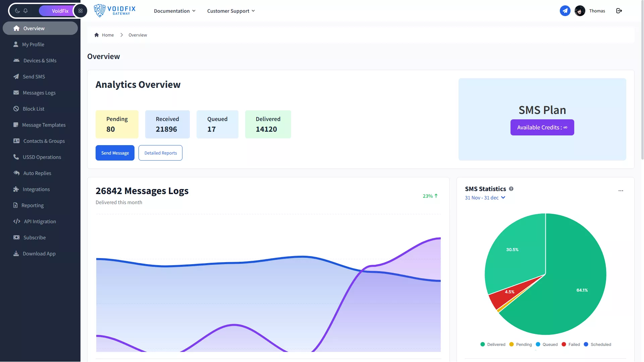Toggle sidebar with grid menu button

(x=80, y=11)
